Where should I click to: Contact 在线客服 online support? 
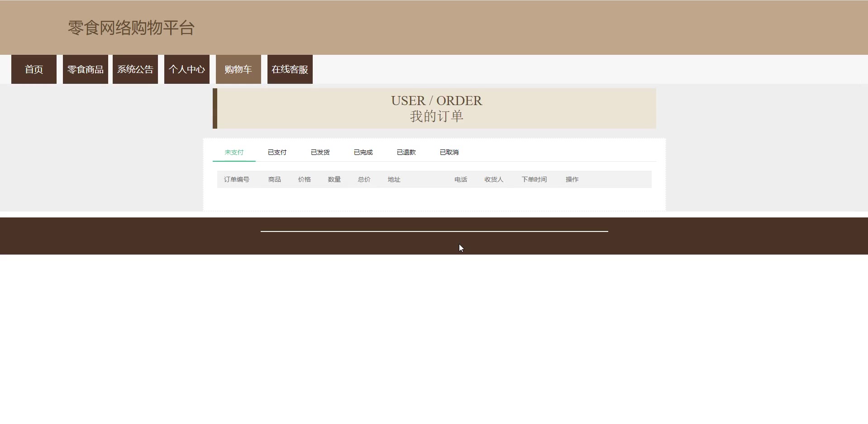[290, 69]
